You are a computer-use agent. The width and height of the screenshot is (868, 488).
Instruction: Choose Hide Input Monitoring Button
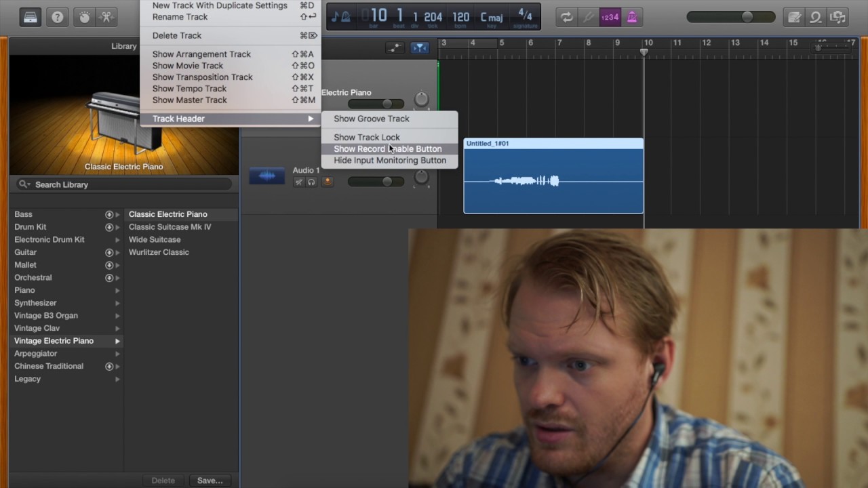click(390, 161)
